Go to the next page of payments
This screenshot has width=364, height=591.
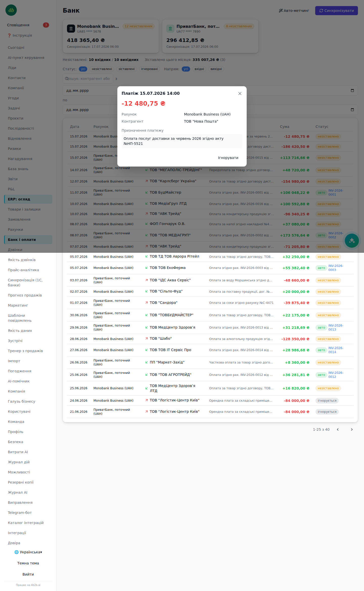(352, 429)
